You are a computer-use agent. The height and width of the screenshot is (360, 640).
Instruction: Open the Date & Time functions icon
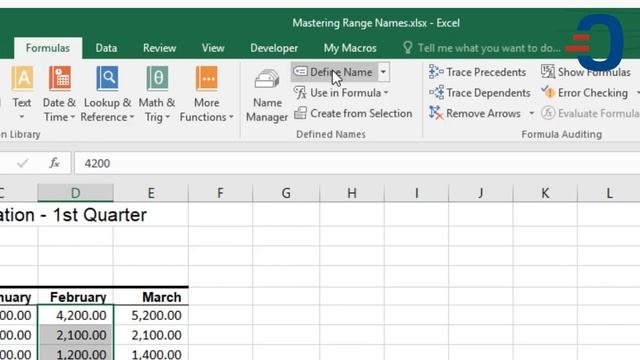[60, 78]
